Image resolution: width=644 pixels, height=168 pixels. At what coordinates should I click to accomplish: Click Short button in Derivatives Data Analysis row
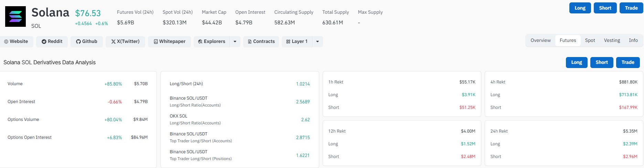click(x=602, y=63)
